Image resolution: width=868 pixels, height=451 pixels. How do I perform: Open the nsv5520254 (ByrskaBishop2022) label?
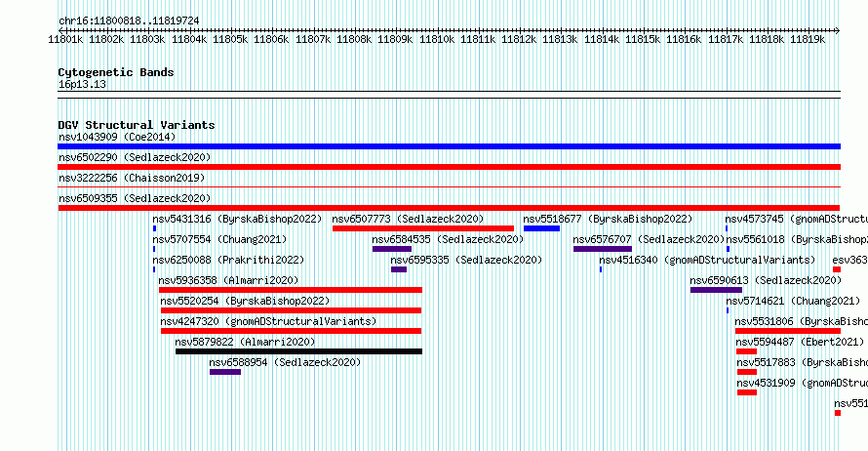[x=245, y=301]
